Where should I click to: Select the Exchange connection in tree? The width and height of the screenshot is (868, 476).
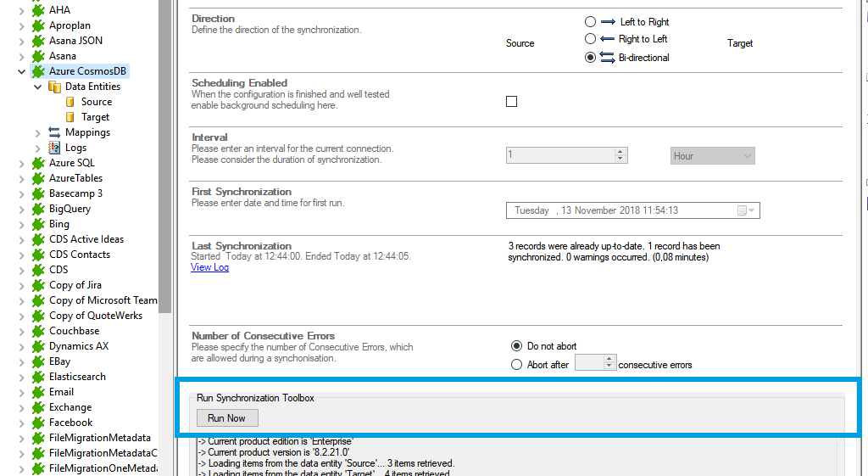pyautogui.click(x=70, y=407)
